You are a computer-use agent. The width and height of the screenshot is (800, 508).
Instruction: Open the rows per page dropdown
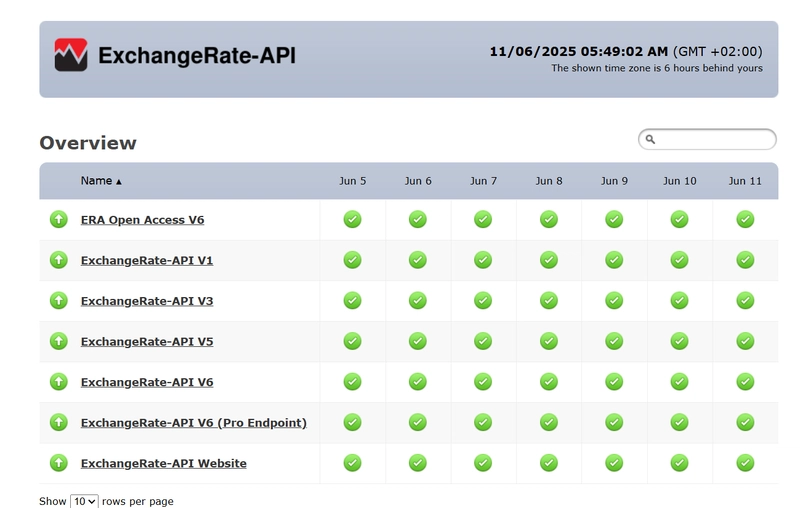click(x=84, y=501)
